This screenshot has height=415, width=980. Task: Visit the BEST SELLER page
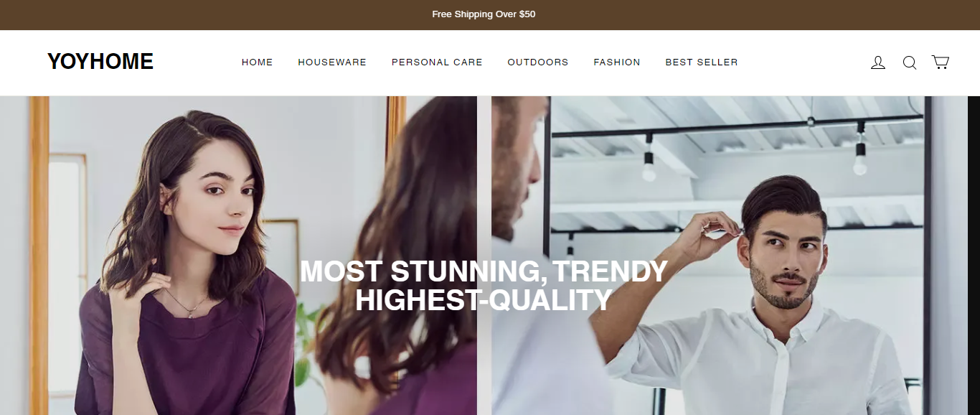pyautogui.click(x=702, y=62)
